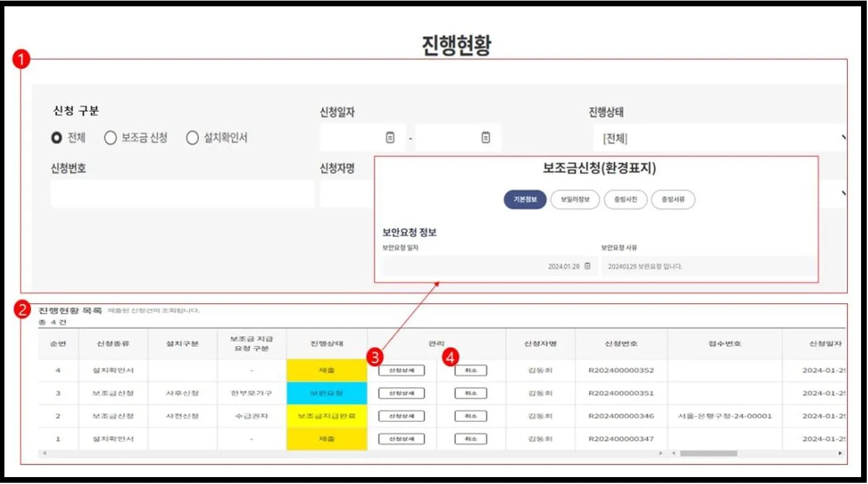Select the 설치확인서 radio button
868x484 pixels.
pyautogui.click(x=192, y=137)
